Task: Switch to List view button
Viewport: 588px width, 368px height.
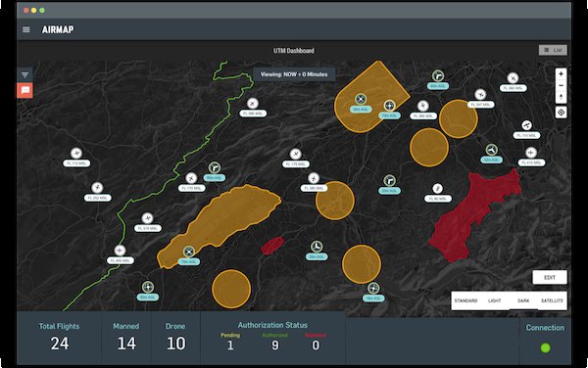Action: 553,50
